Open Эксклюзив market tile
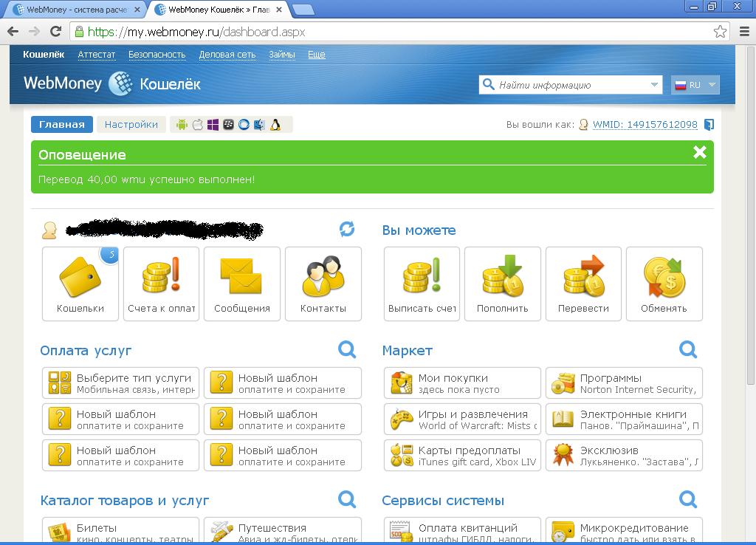756x545 pixels. point(624,456)
